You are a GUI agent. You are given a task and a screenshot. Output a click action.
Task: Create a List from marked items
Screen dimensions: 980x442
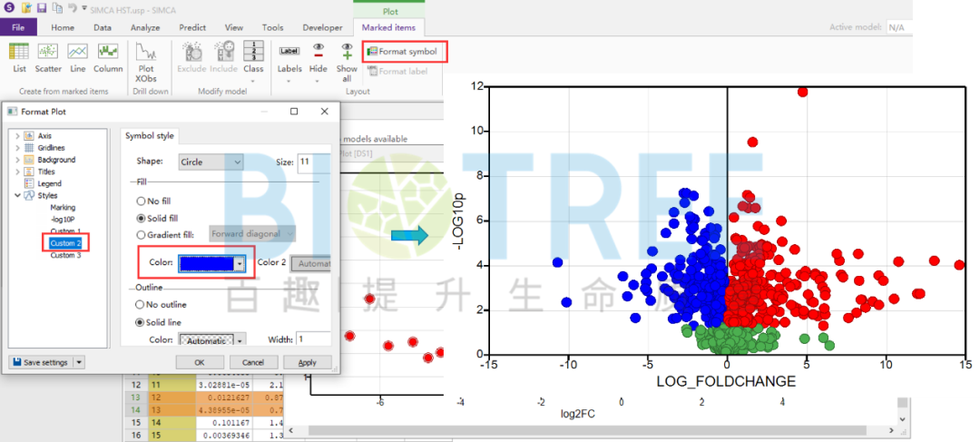tap(19, 56)
